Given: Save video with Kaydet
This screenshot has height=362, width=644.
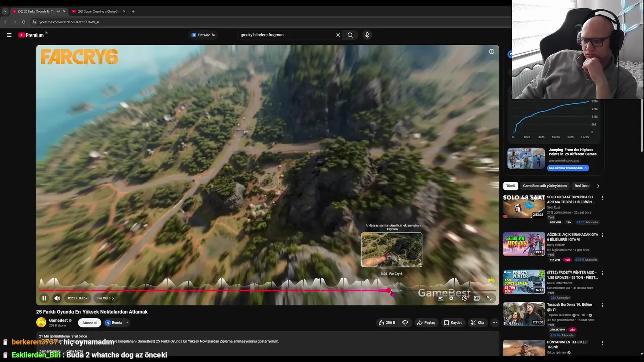Looking at the screenshot, I should [x=453, y=323].
